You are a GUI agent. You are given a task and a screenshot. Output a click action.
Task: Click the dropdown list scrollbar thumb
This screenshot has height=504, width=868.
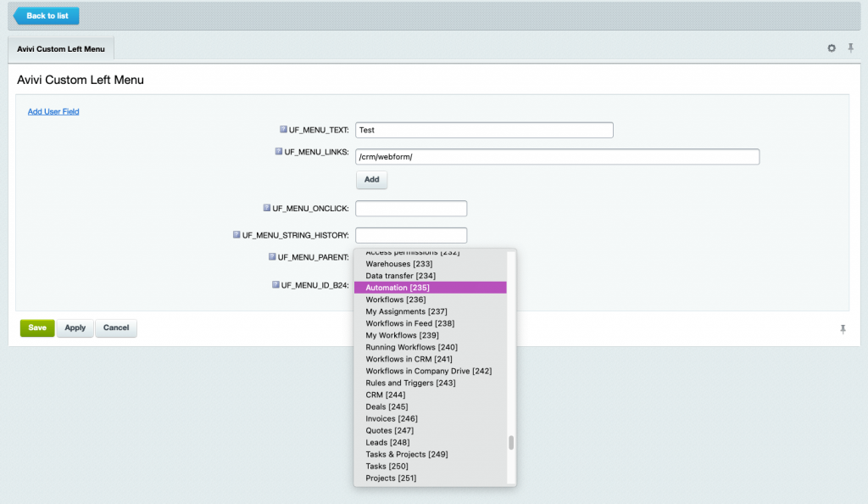[x=511, y=443]
